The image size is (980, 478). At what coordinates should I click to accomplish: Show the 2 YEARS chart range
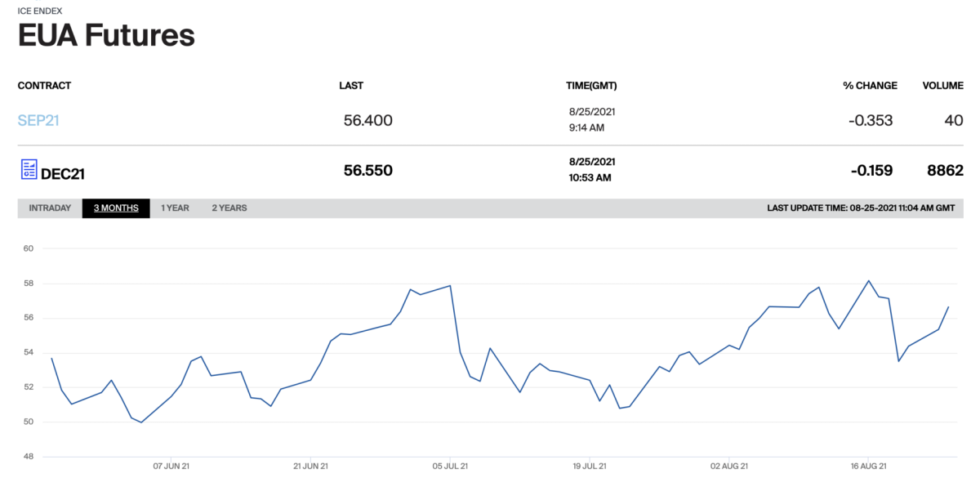pos(229,208)
